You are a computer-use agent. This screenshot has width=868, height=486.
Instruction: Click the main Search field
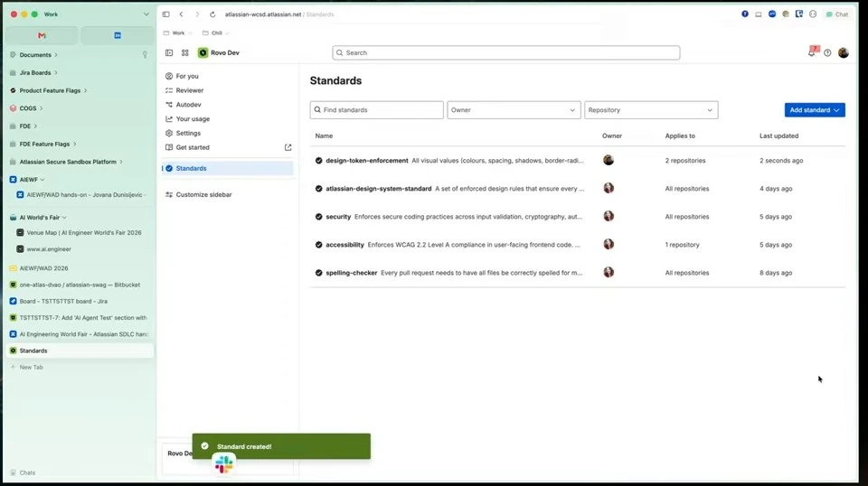506,52
